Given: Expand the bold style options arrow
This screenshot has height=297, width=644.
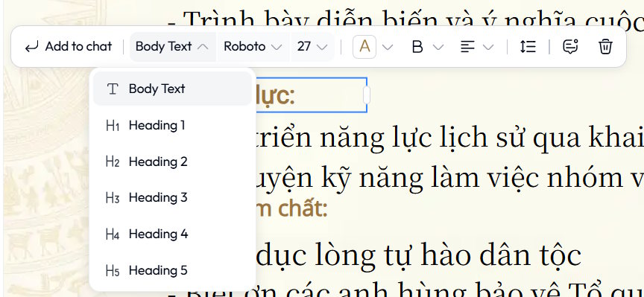Looking at the screenshot, I should (438, 47).
